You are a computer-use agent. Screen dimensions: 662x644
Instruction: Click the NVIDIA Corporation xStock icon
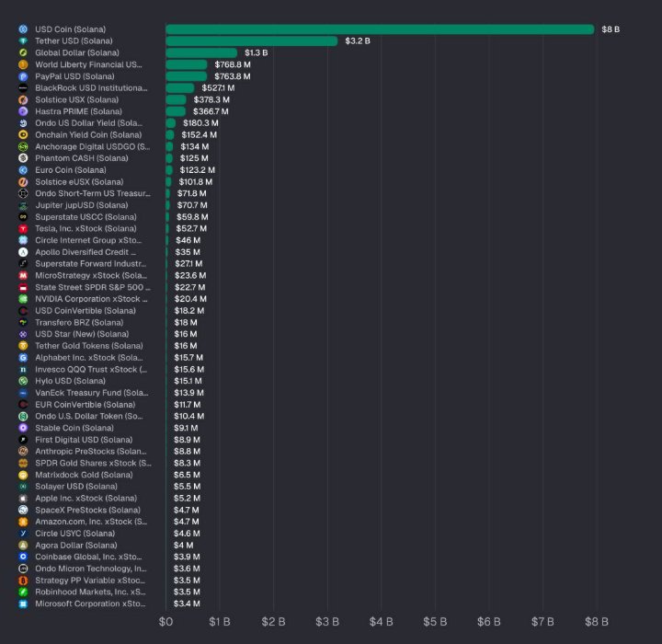point(23,299)
